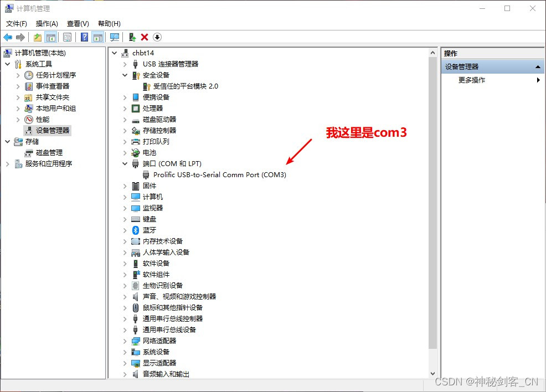The image size is (546, 392).
Task: Expand the 磁盘驱动器 node
Action: coord(125,120)
